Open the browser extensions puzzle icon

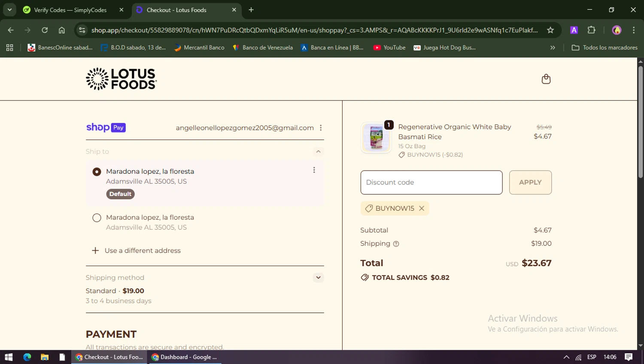pos(592,30)
